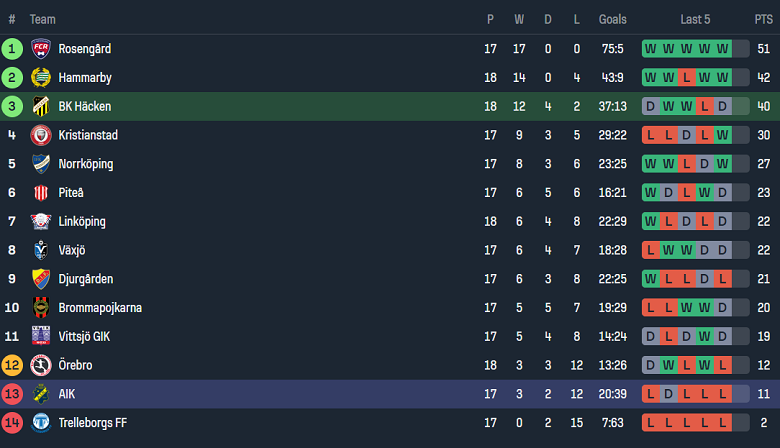
Task: Click the BK Häcken badge icon
Action: (41, 106)
